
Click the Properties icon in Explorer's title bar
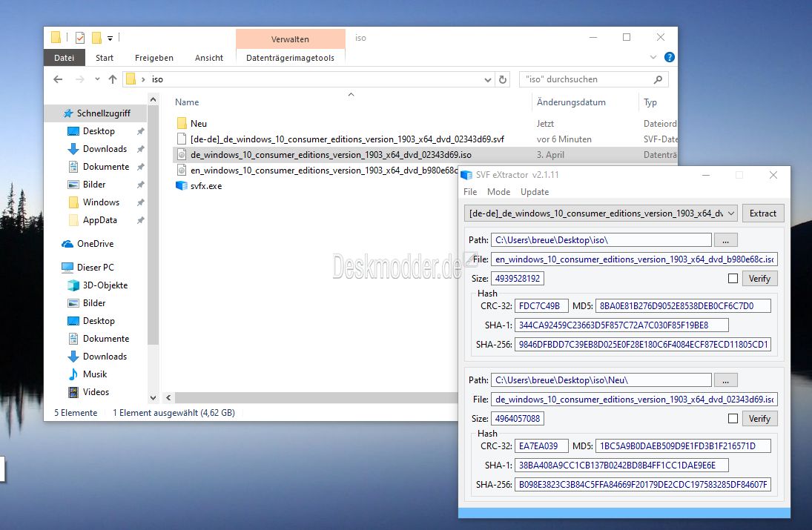[x=80, y=38]
